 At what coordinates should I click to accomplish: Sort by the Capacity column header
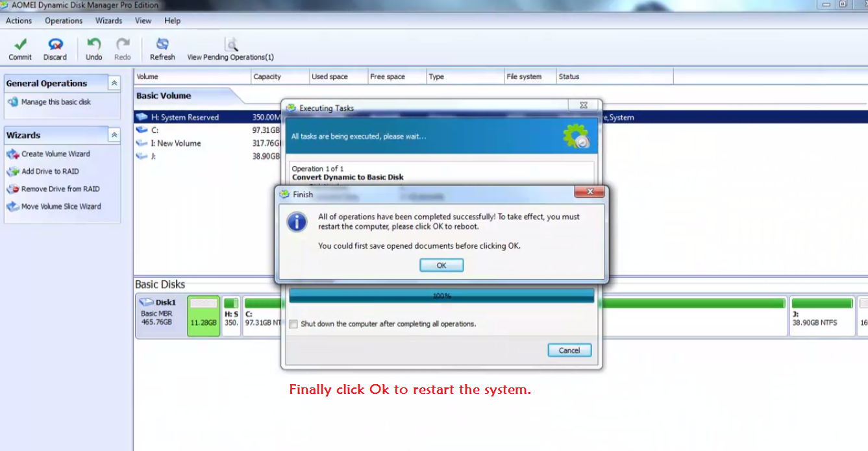point(280,77)
